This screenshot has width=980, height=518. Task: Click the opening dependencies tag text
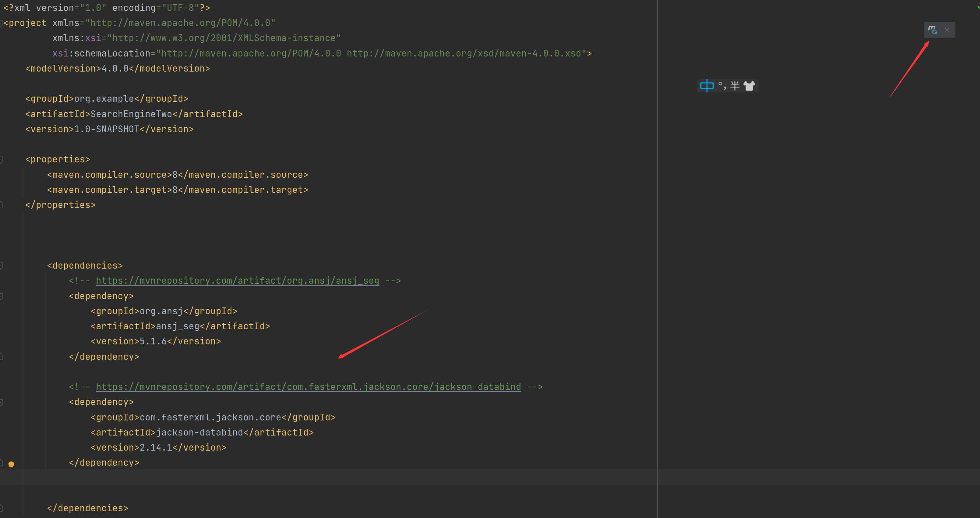(x=85, y=266)
